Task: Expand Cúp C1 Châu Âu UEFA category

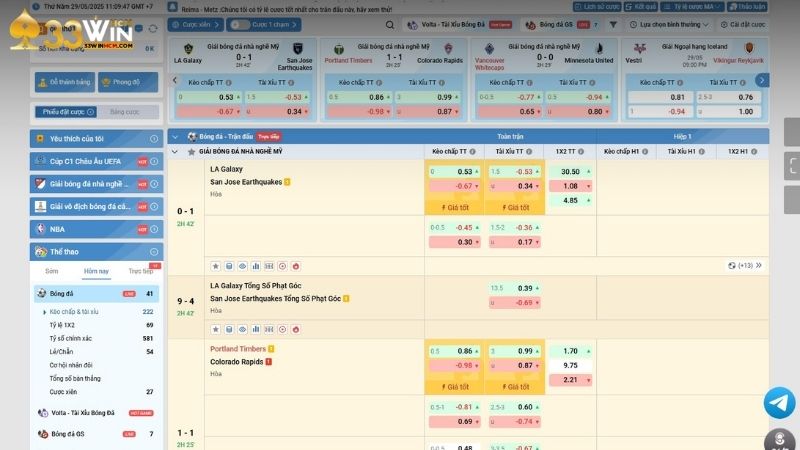Action: [x=96, y=161]
